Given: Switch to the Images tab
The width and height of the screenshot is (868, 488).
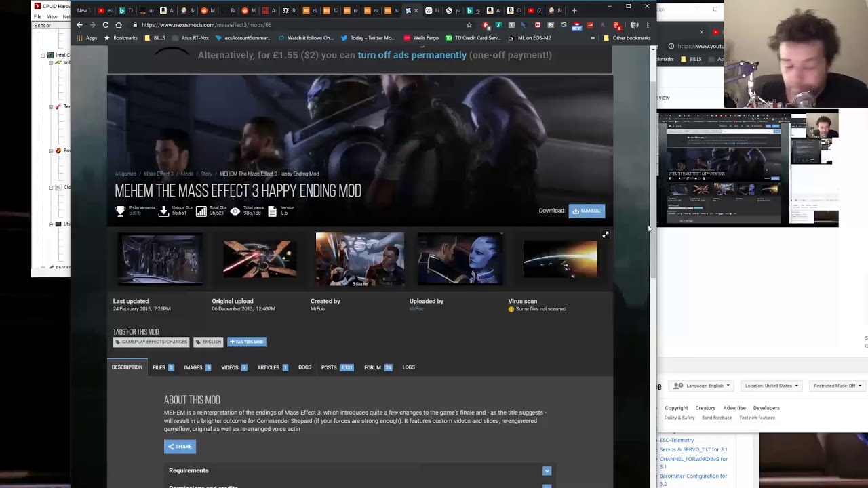Looking at the screenshot, I should (x=197, y=367).
